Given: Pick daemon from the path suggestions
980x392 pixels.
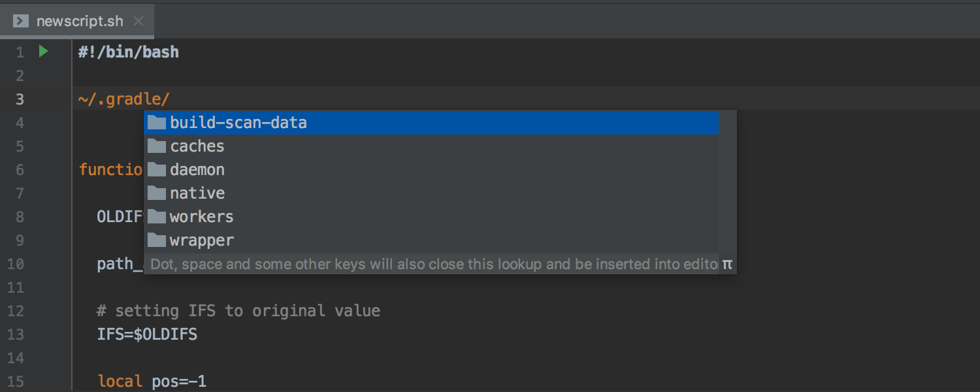Looking at the screenshot, I should pos(197,169).
